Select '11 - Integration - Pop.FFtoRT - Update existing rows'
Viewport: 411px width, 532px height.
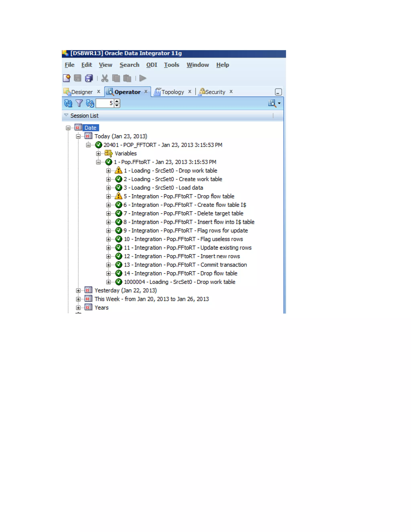188,248
